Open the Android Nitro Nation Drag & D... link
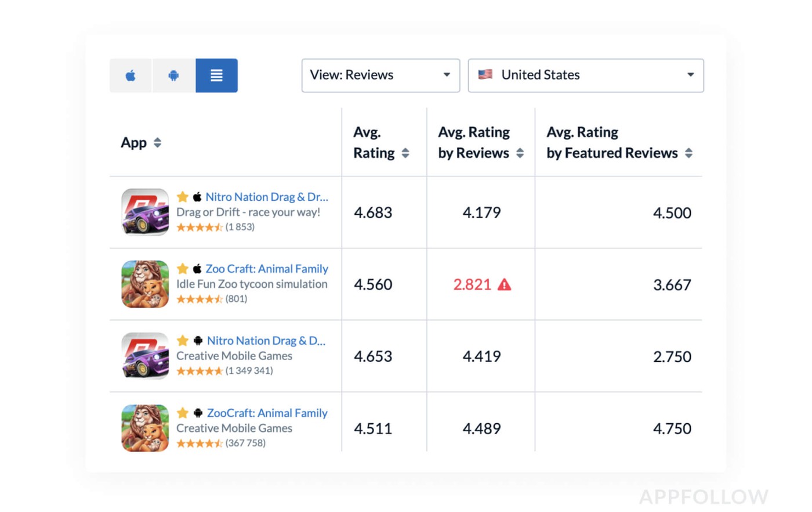 (266, 341)
